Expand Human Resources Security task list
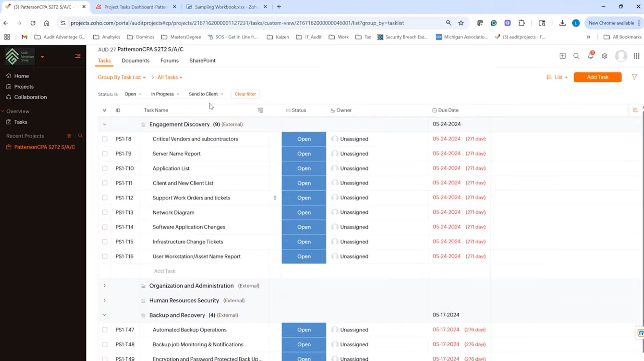 104,301
